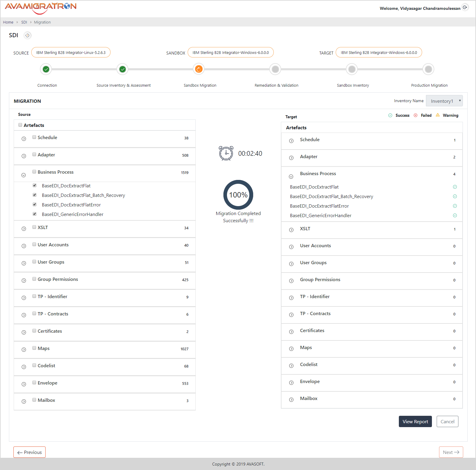Expand the target Maps row
Image resolution: width=476 pixels, height=470 pixels.
click(291, 349)
